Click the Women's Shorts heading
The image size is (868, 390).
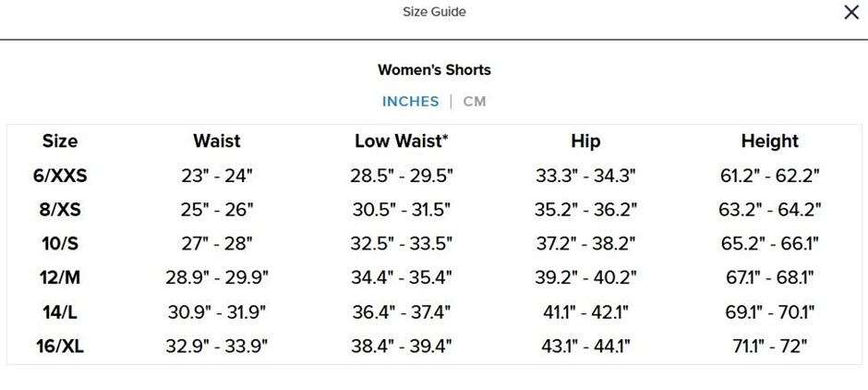tap(434, 69)
